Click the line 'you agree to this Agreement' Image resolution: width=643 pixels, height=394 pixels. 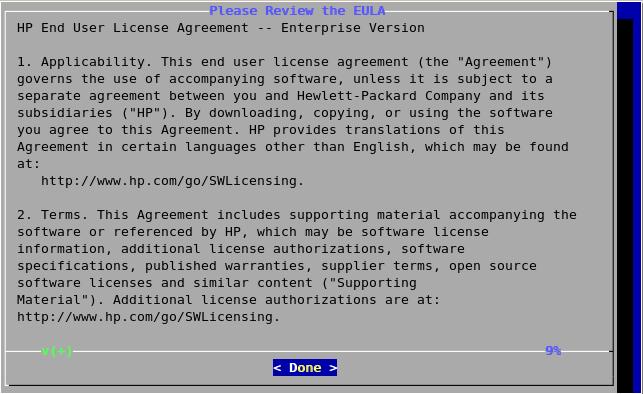point(261,130)
